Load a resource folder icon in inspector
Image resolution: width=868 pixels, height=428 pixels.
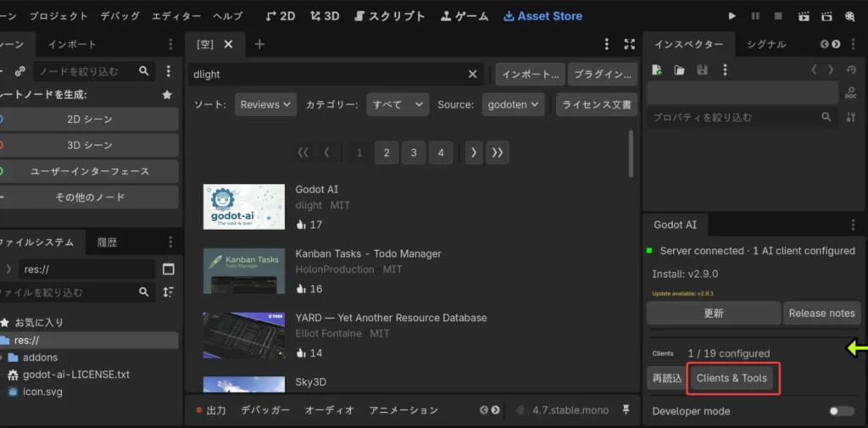(x=679, y=69)
